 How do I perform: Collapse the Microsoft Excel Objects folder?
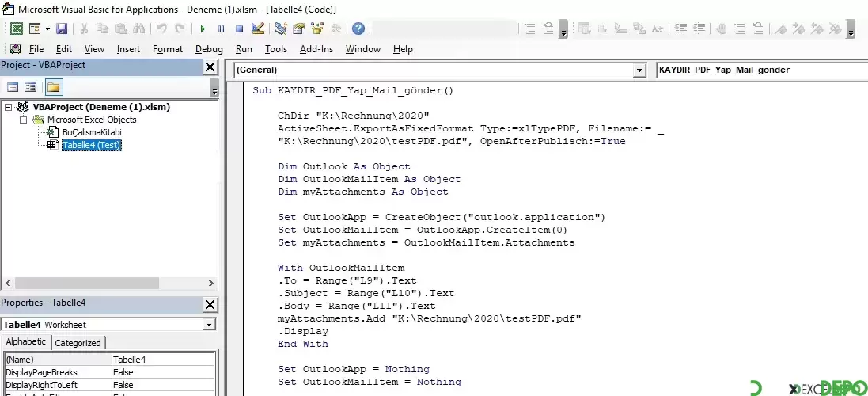23,120
